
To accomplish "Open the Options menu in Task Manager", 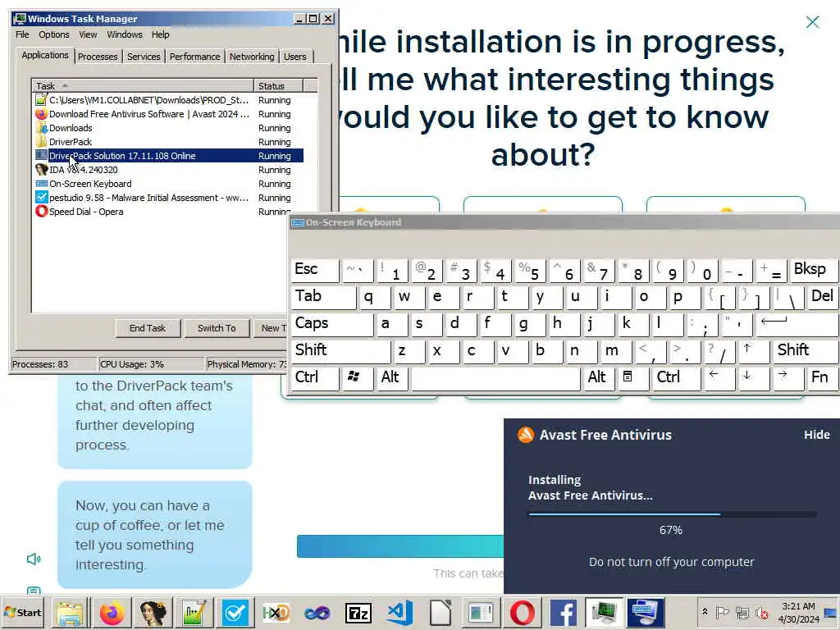I will (x=53, y=34).
